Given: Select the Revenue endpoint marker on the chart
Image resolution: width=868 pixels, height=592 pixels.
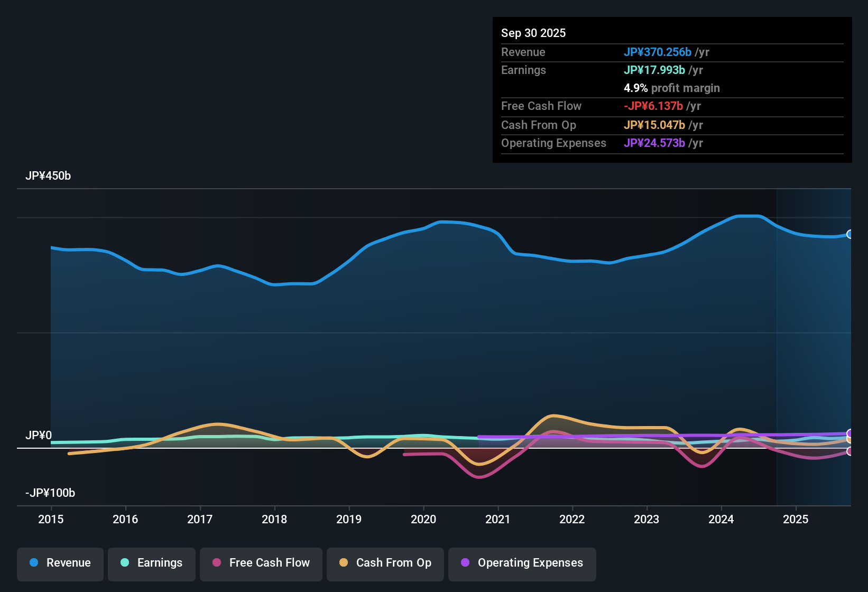Looking at the screenshot, I should pos(850,234).
